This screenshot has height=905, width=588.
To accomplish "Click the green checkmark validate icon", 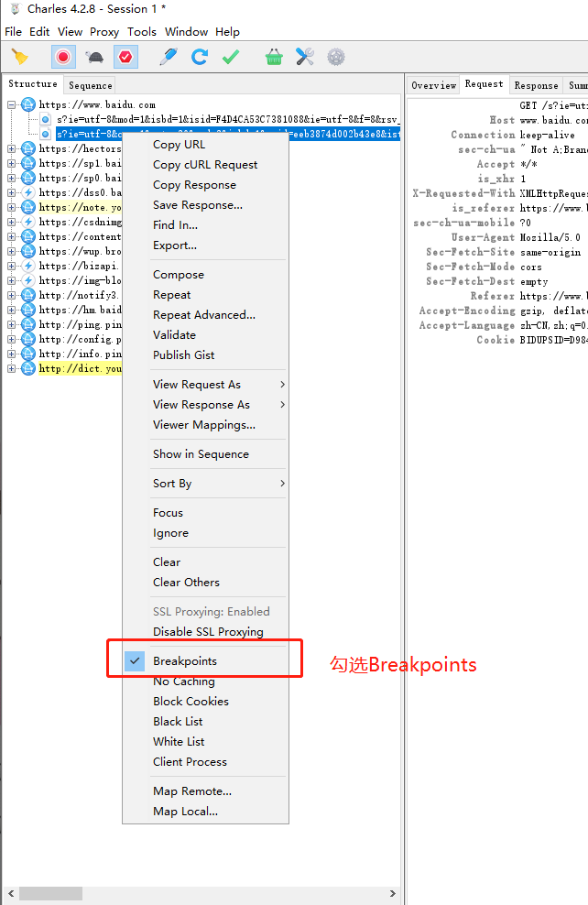I will click(x=231, y=57).
